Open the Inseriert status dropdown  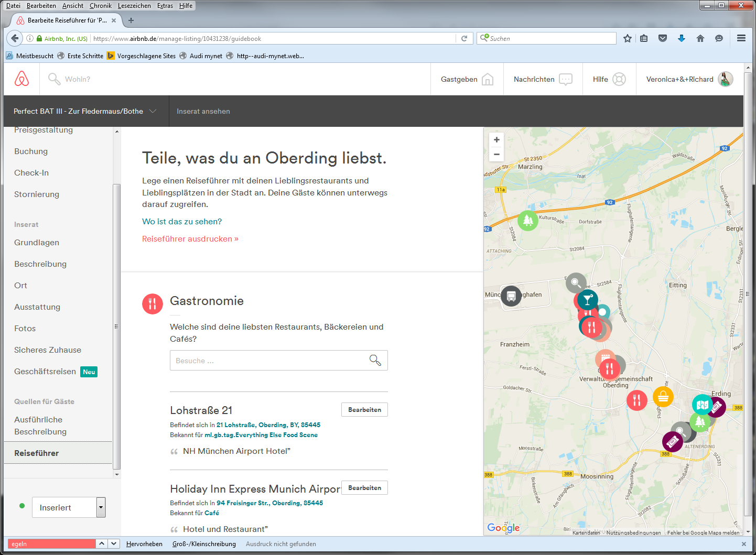click(69, 507)
